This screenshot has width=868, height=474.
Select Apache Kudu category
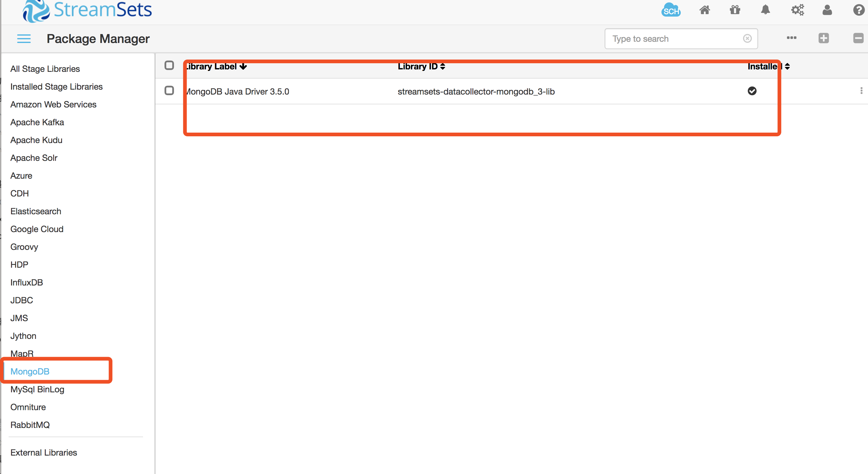click(37, 140)
